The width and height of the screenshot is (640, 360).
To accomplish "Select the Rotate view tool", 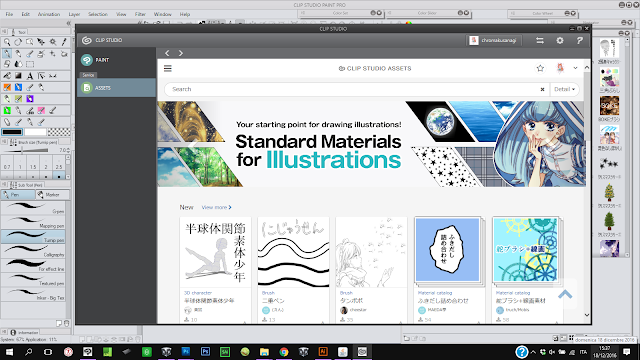I will tap(18, 42).
